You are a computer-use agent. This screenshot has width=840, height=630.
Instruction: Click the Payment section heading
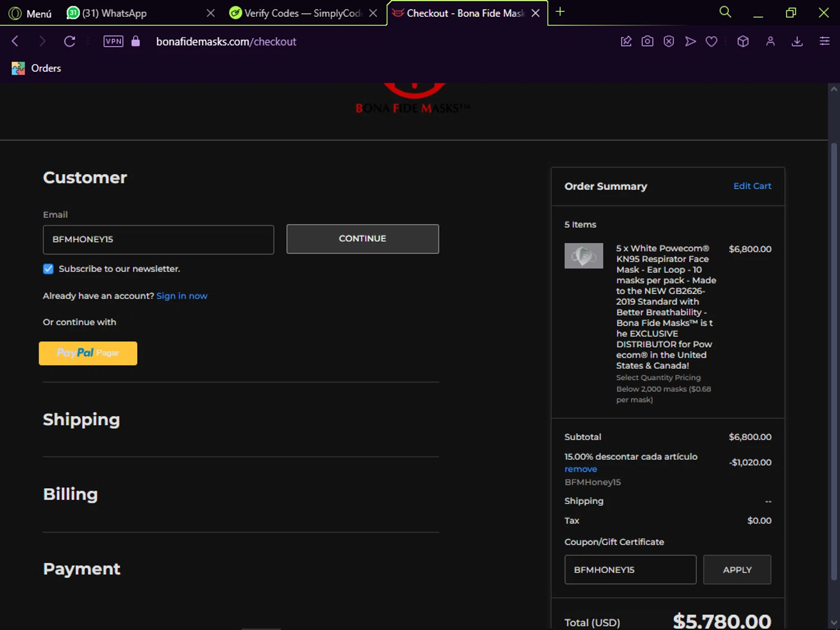coord(82,569)
